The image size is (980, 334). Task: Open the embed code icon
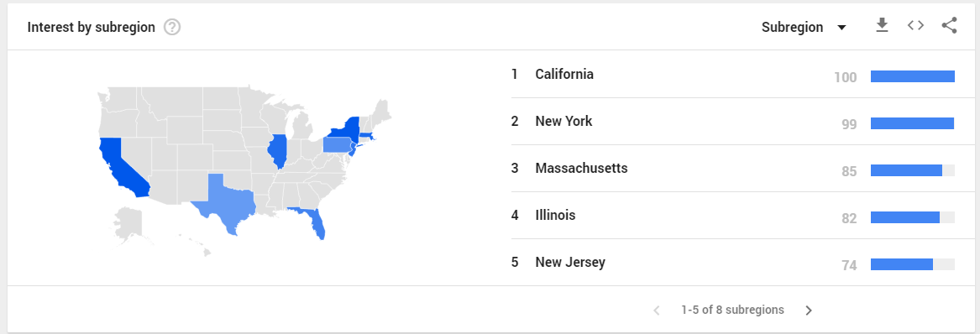915,26
